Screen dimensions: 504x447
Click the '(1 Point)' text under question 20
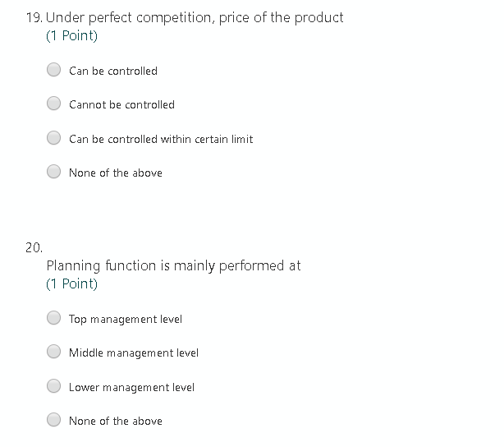(71, 283)
